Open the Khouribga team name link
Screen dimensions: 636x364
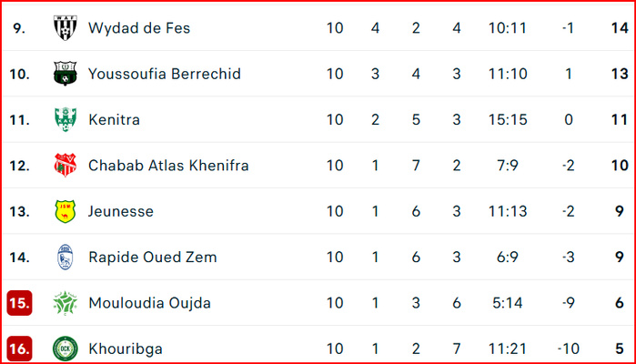coord(125,349)
